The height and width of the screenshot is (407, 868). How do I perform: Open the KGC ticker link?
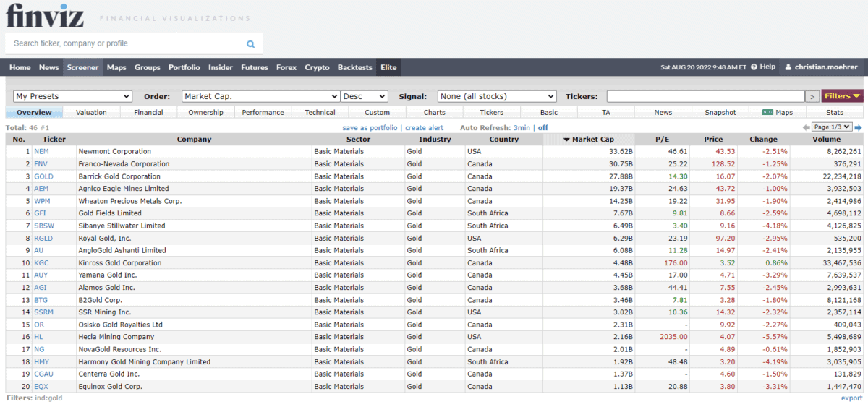pos(41,263)
